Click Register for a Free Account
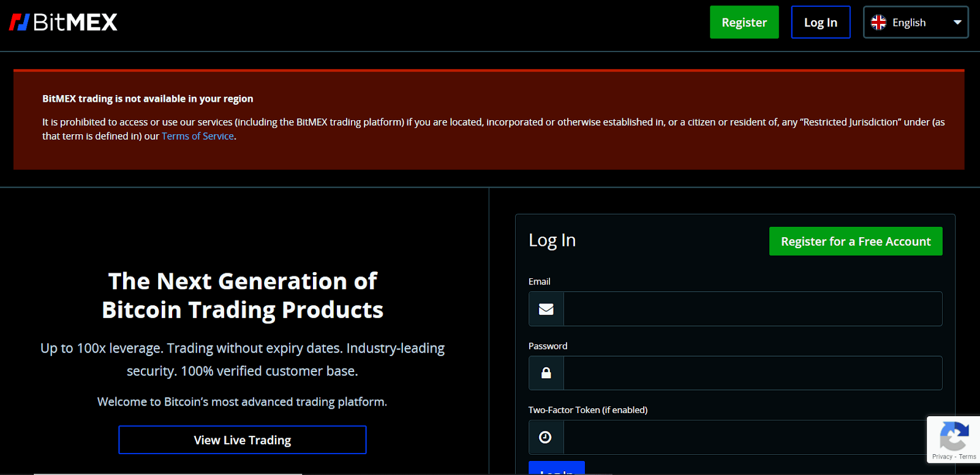The width and height of the screenshot is (980, 475). [856, 241]
